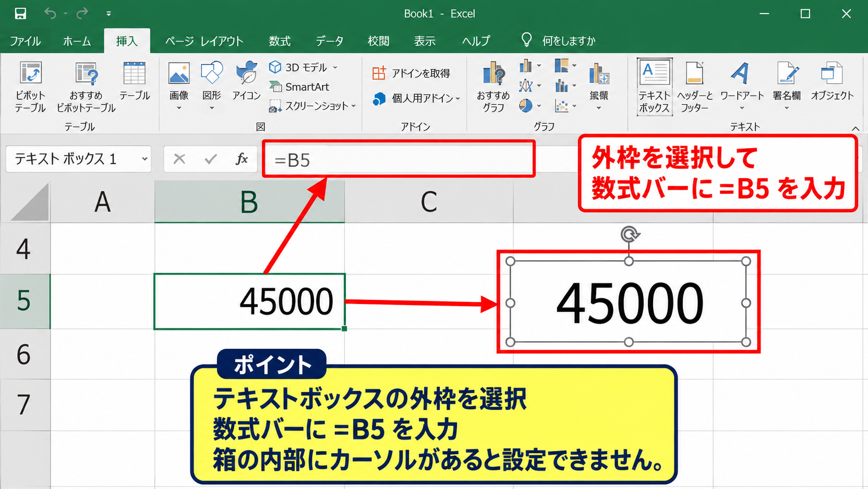Click the Select All corner triangle
Image resolution: width=868 pixels, height=489 pixels.
click(x=30, y=203)
